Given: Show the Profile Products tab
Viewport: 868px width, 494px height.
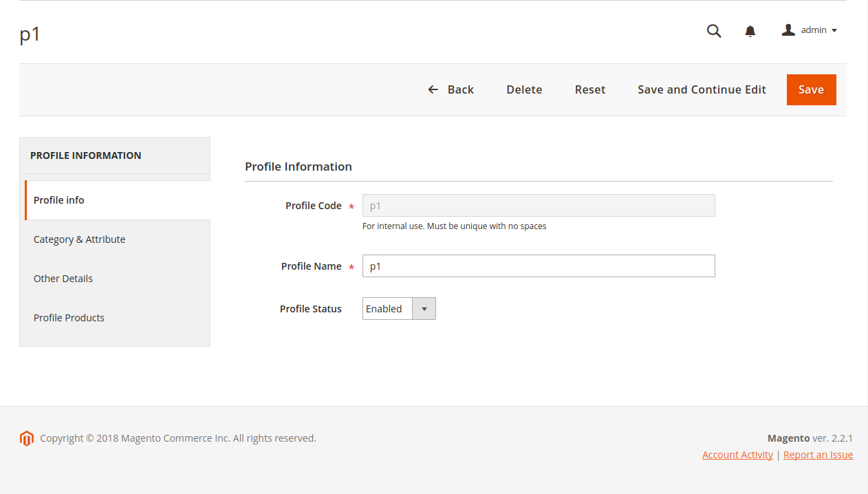Looking at the screenshot, I should (x=69, y=318).
